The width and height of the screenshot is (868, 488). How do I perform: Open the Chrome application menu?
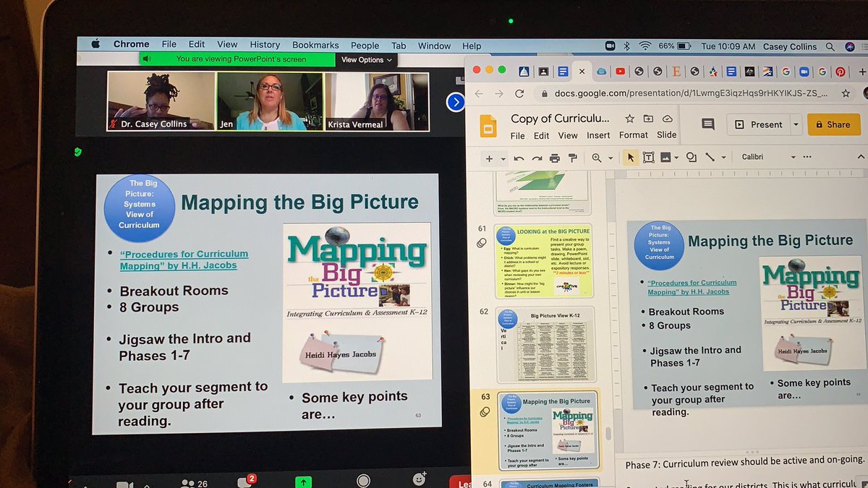click(131, 44)
